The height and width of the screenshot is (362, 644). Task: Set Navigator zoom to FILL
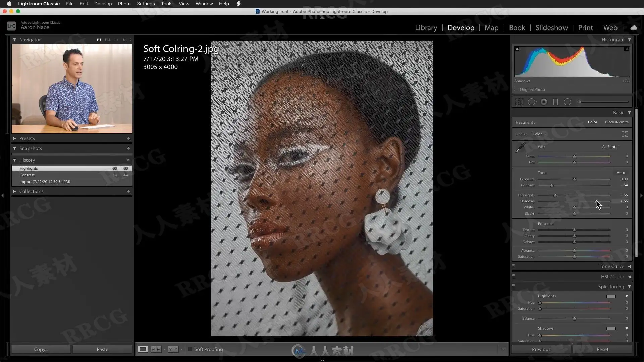[107, 40]
